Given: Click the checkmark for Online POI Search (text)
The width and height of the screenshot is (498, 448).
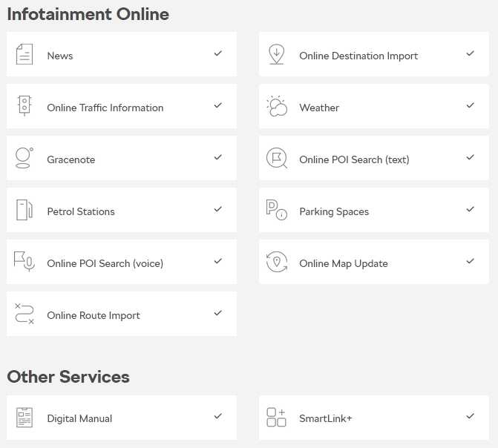Looking at the screenshot, I should 471,157.
